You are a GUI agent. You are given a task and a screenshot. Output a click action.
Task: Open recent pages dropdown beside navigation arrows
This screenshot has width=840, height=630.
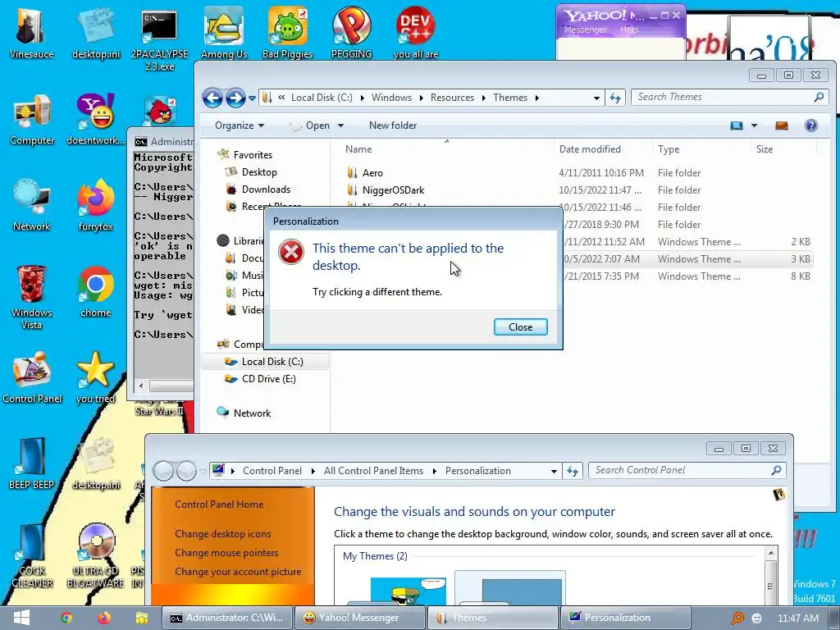[x=252, y=98]
